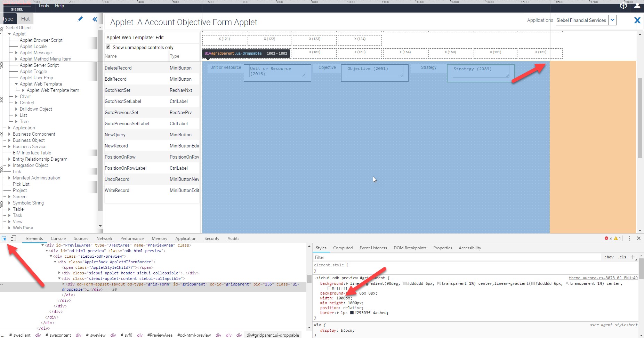Screen dimensions: 644x338
Task: Expand the Business Component tree node
Action: [x=9, y=134]
